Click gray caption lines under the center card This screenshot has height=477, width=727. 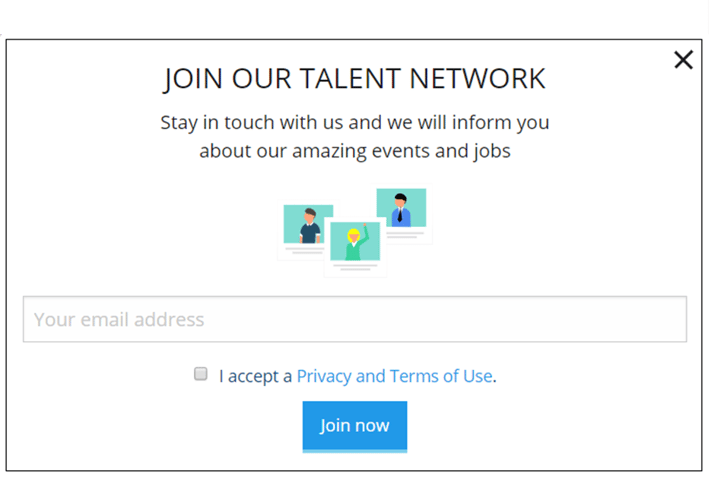[355, 267]
